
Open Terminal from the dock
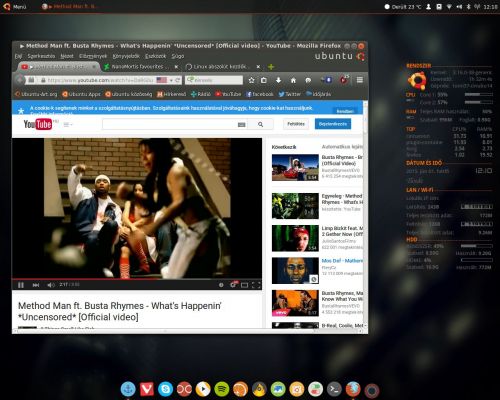[x=334, y=389]
